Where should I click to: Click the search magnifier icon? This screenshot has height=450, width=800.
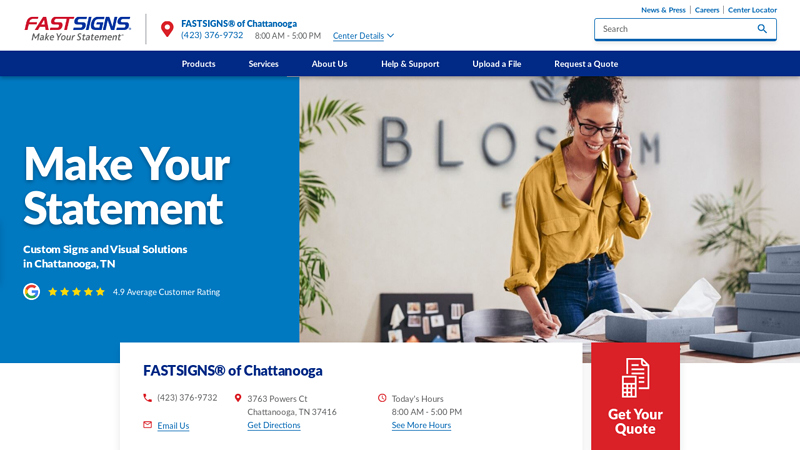tap(762, 29)
